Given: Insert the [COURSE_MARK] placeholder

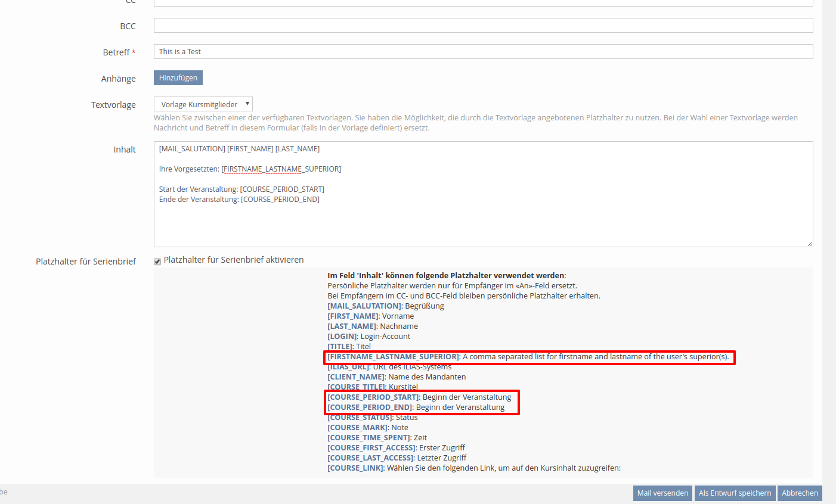Looking at the screenshot, I should pos(358,428).
